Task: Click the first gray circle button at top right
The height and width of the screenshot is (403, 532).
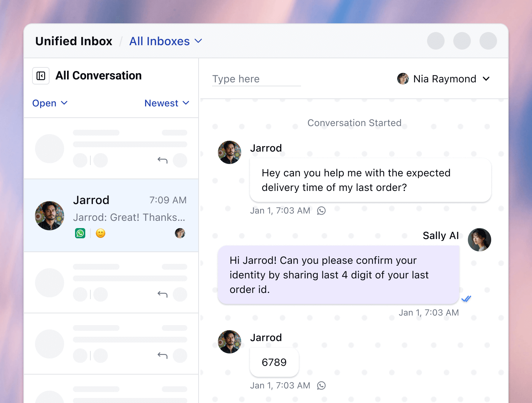Action: (435, 41)
